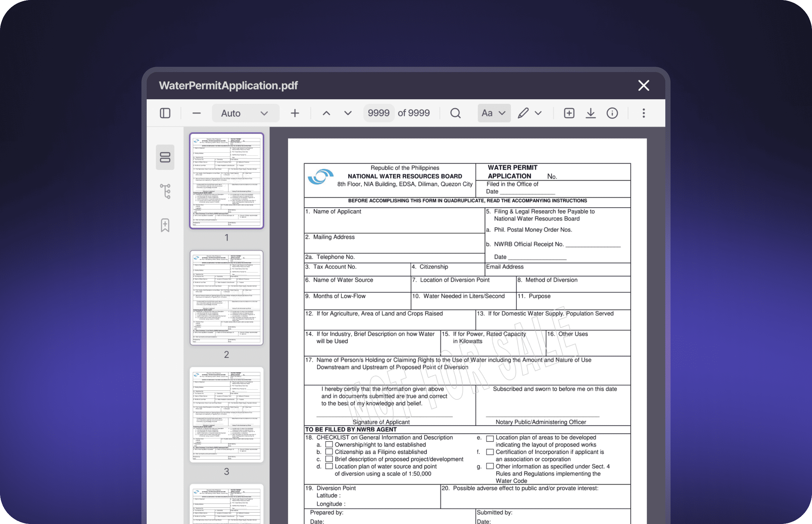Click the '2a. Telephone No.' label

[x=330, y=257]
